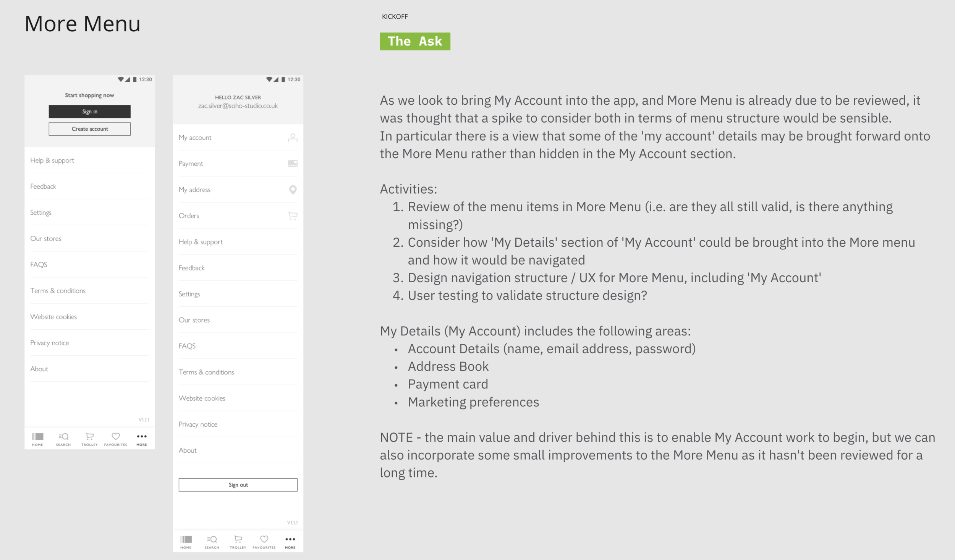955x560 pixels.
Task: Click zac.silver email address in header
Action: coord(238,106)
